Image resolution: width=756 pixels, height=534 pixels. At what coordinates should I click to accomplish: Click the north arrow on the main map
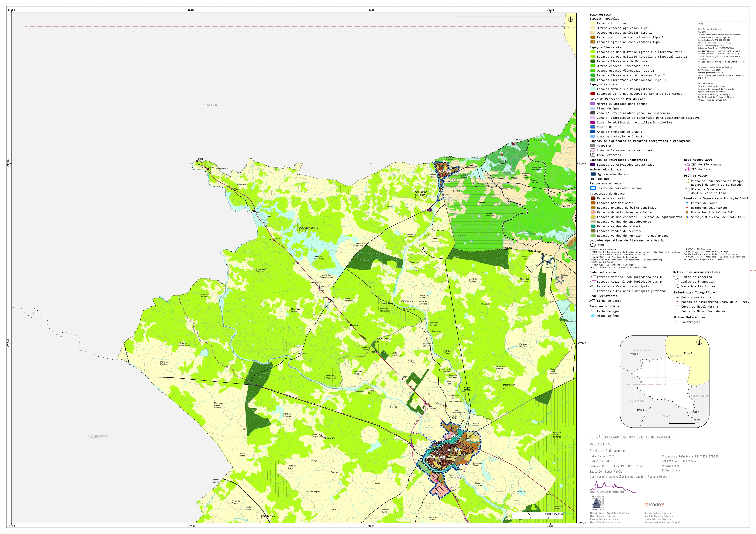571,19
